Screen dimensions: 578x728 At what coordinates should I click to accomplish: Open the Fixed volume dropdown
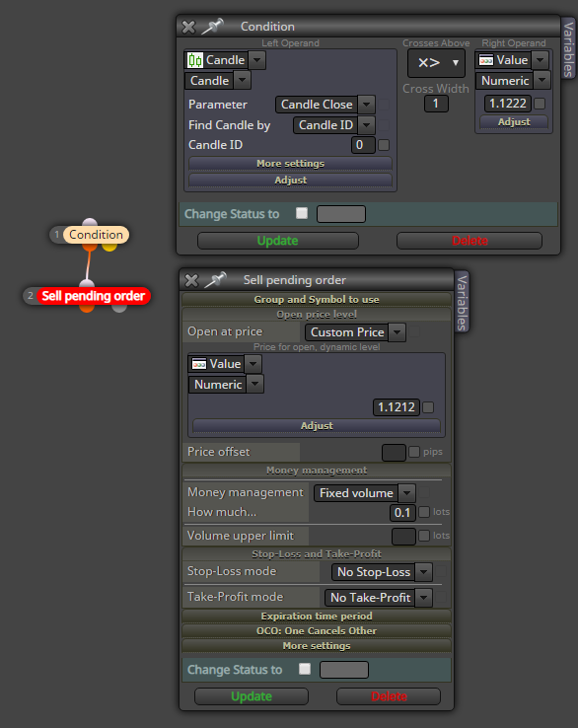coord(407,493)
